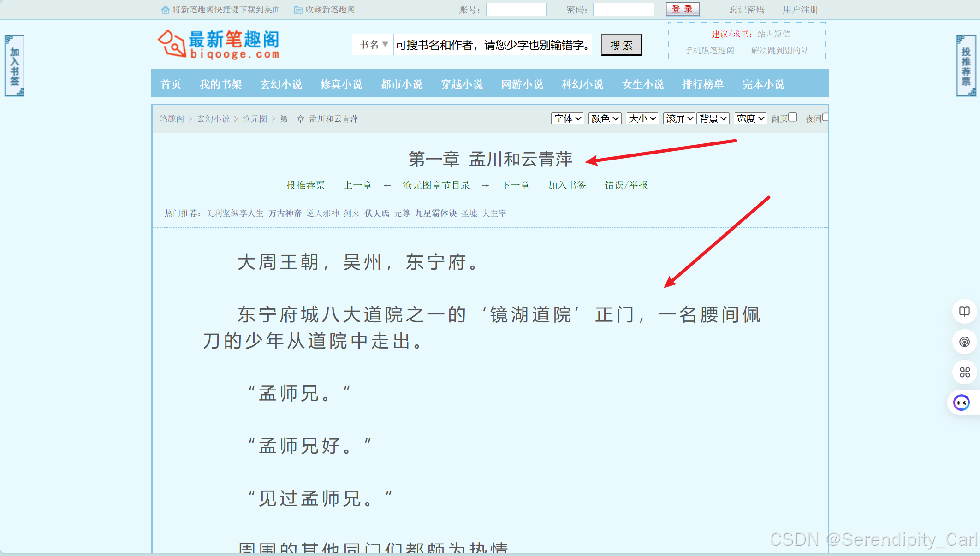The width and height of the screenshot is (980, 556).
Task: Click the biqooge site logo
Action: pos(219,45)
